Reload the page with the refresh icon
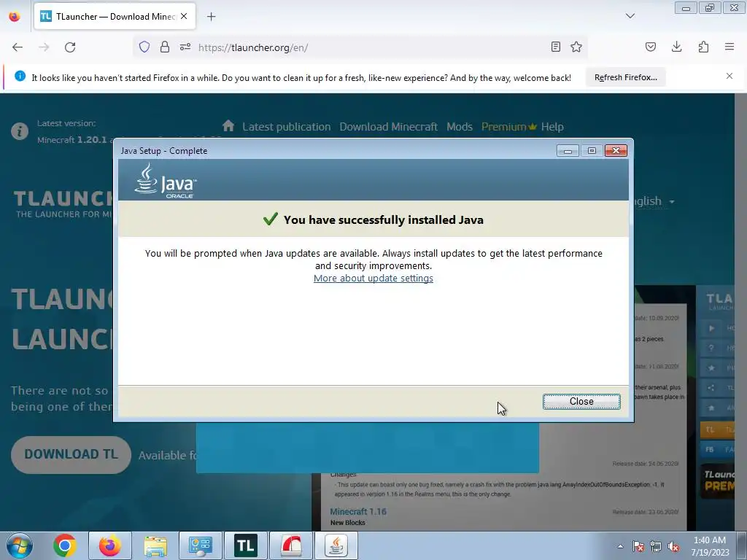The image size is (747, 560). (x=70, y=47)
